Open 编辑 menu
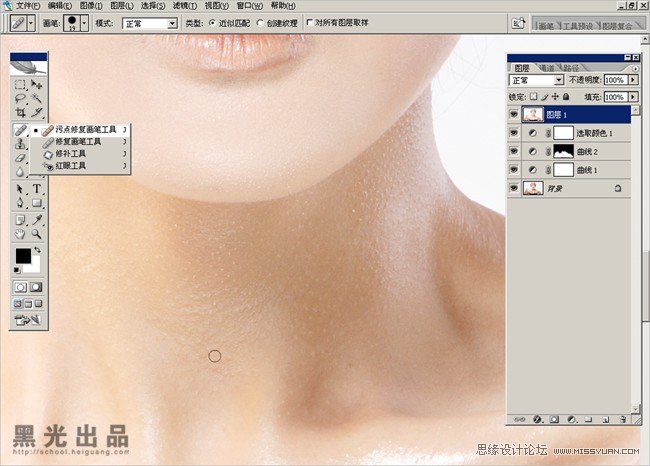 [x=59, y=5]
